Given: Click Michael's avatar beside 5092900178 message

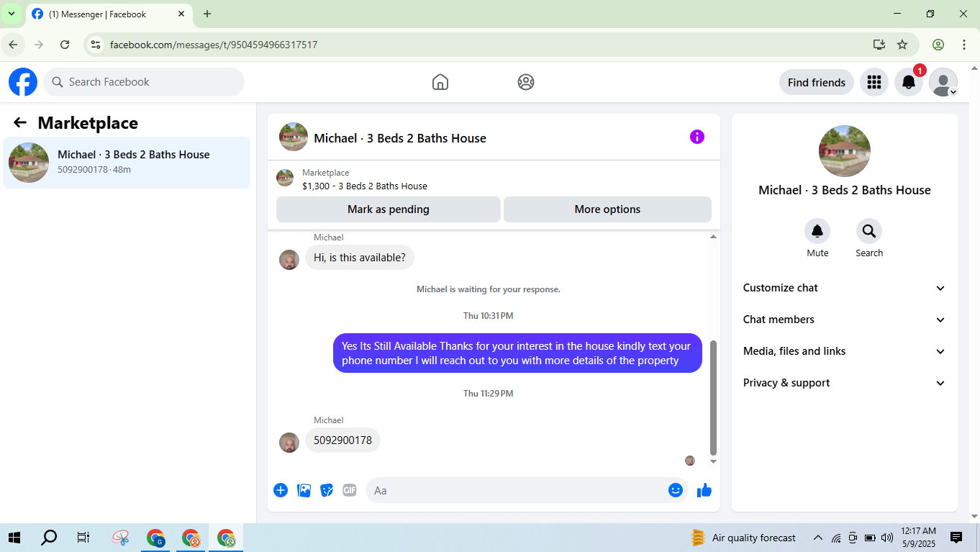Looking at the screenshot, I should tap(289, 443).
